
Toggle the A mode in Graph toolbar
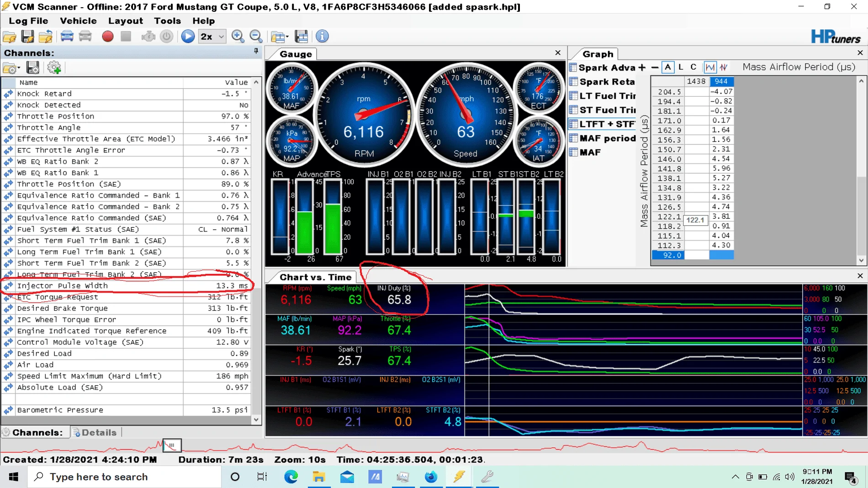(x=668, y=67)
